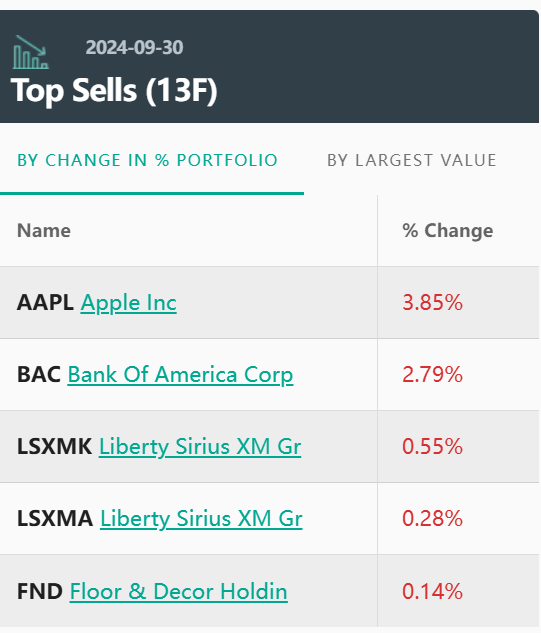541x633 pixels.
Task: Click the Top Sells (13F) heading
Action: (114, 90)
